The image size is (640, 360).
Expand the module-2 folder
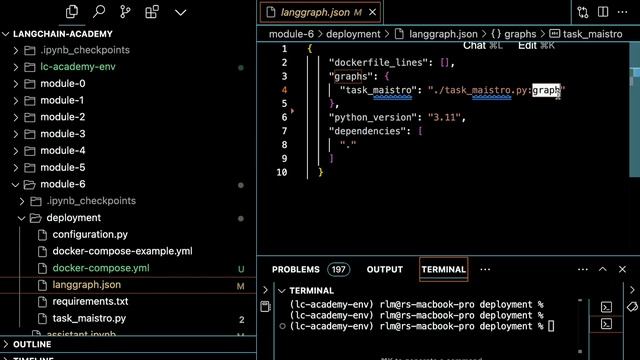click(x=16, y=117)
